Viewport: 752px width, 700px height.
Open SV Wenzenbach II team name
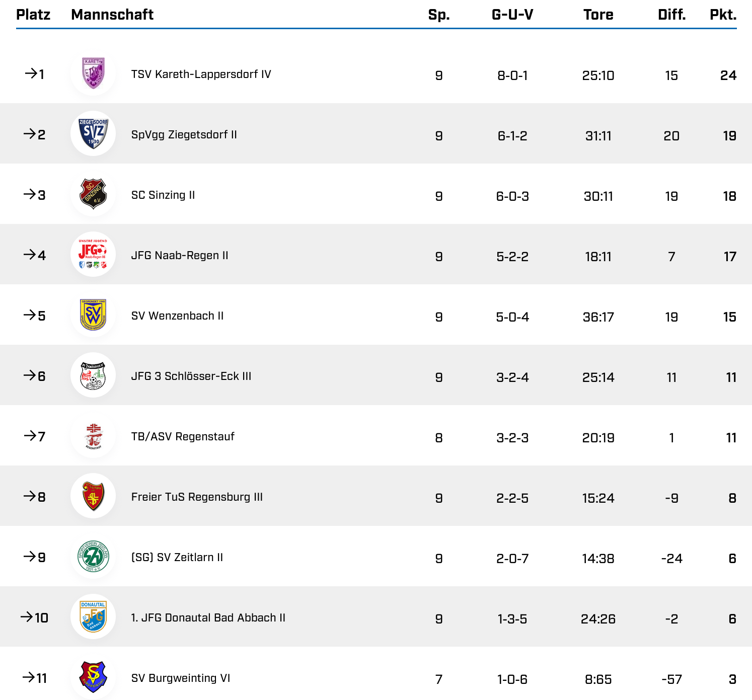coord(177,316)
